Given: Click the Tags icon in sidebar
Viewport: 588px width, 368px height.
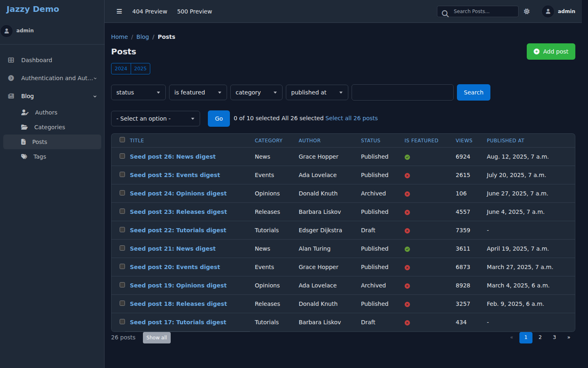Looking at the screenshot, I should [24, 157].
